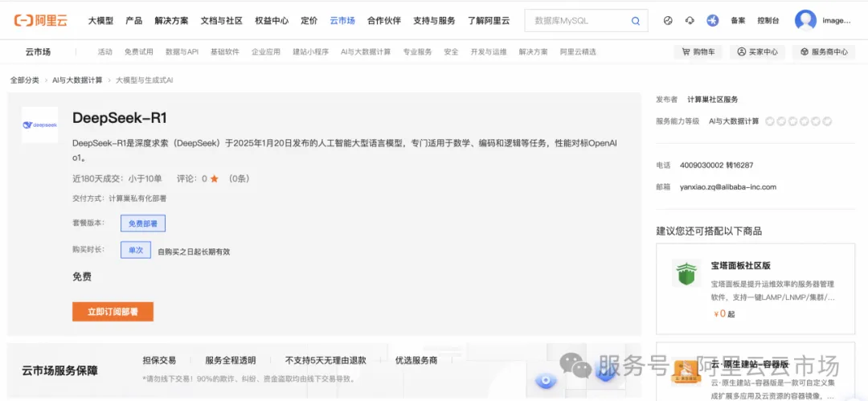Open the headset customer service icon
This screenshot has height=401, width=868.
coord(690,21)
